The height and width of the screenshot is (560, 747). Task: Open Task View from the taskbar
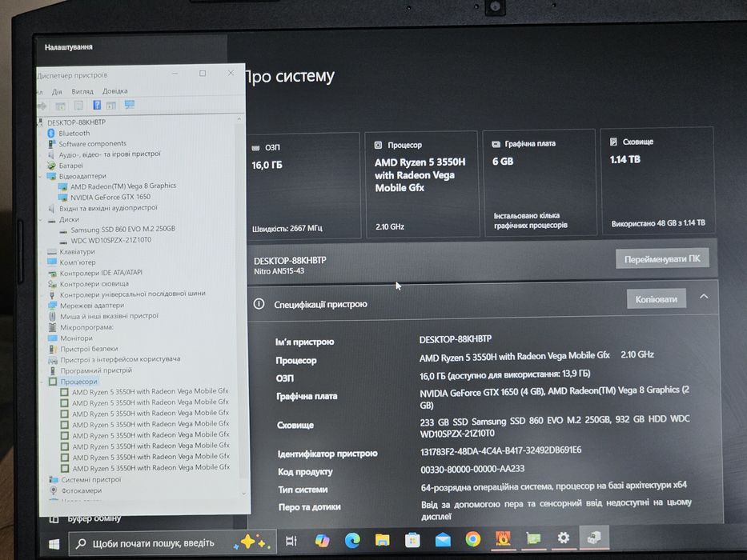(291, 541)
